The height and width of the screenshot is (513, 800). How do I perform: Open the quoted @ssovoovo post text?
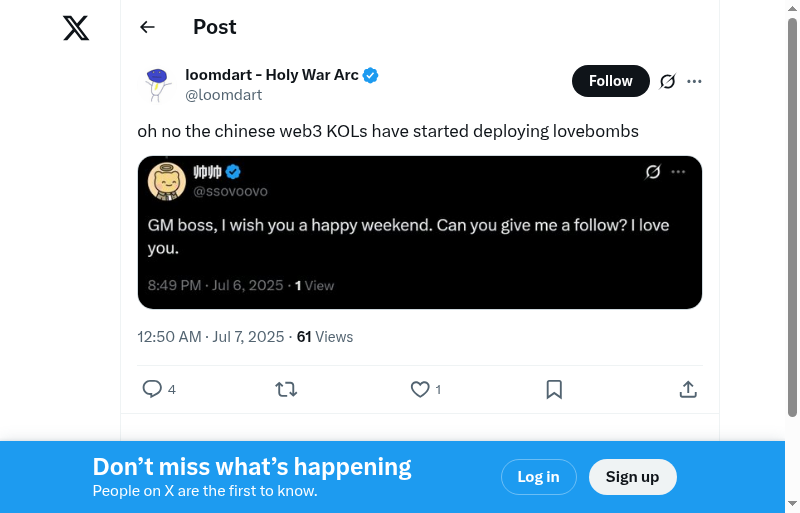[408, 236]
